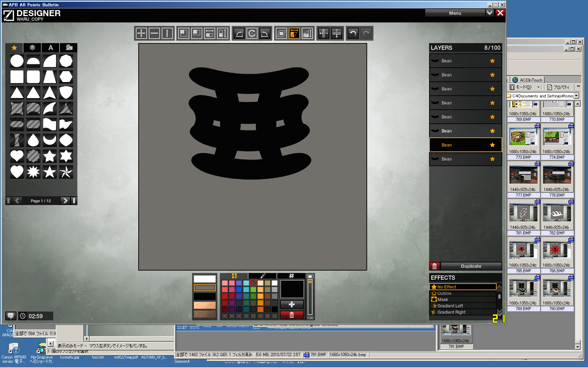Pick the six-pointed star shape
Image resolution: width=588 pixels, height=368 pixels.
(x=66, y=156)
